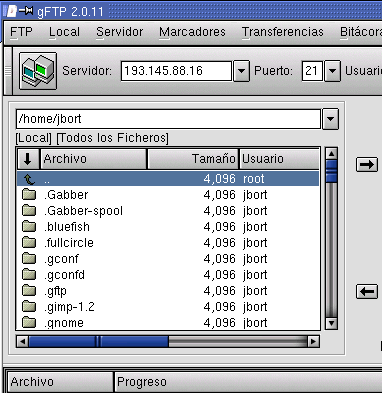Screen dimensions: 382x393
Task: Open the Local menu
Action: (x=64, y=32)
